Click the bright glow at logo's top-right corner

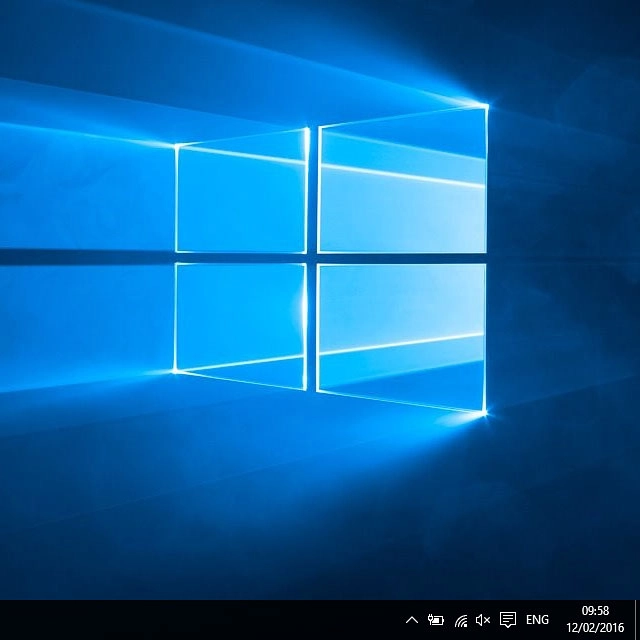pos(486,105)
